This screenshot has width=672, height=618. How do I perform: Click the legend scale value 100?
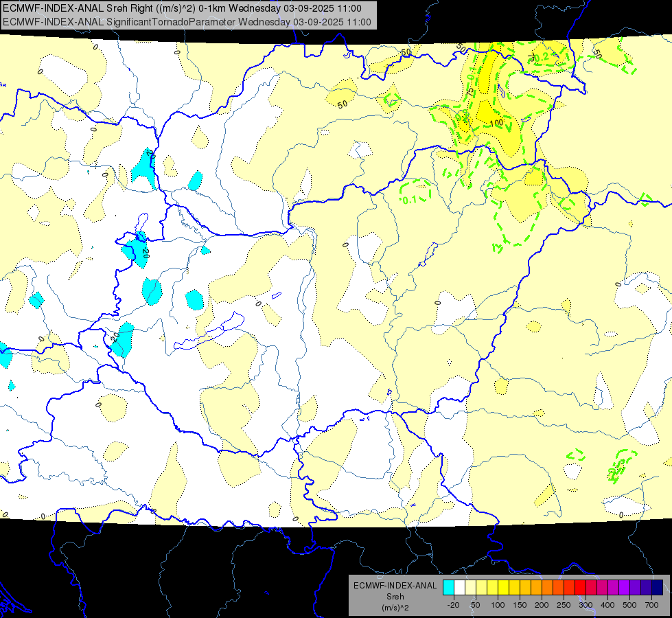[x=498, y=605]
